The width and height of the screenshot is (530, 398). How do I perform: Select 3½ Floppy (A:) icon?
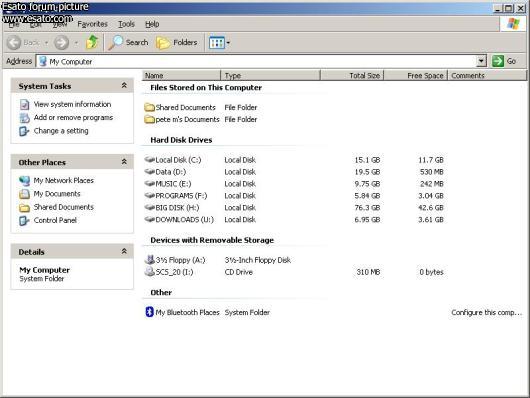[x=149, y=259]
